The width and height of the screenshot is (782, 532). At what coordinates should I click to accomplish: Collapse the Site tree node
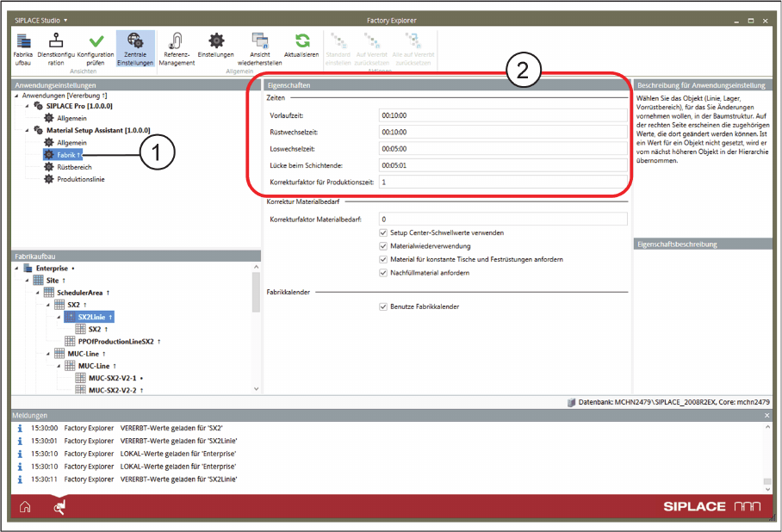tap(28, 281)
